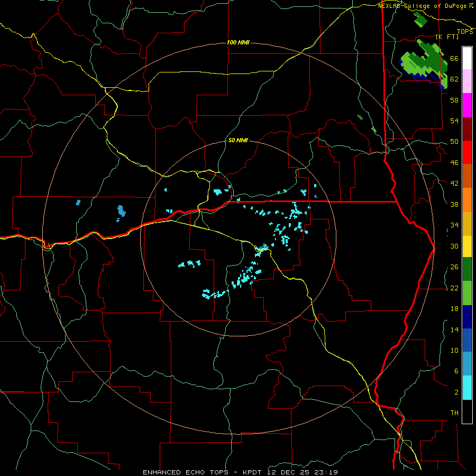The height and width of the screenshot is (476, 476).
Task: Click the "50" legend value
Action: [454, 142]
